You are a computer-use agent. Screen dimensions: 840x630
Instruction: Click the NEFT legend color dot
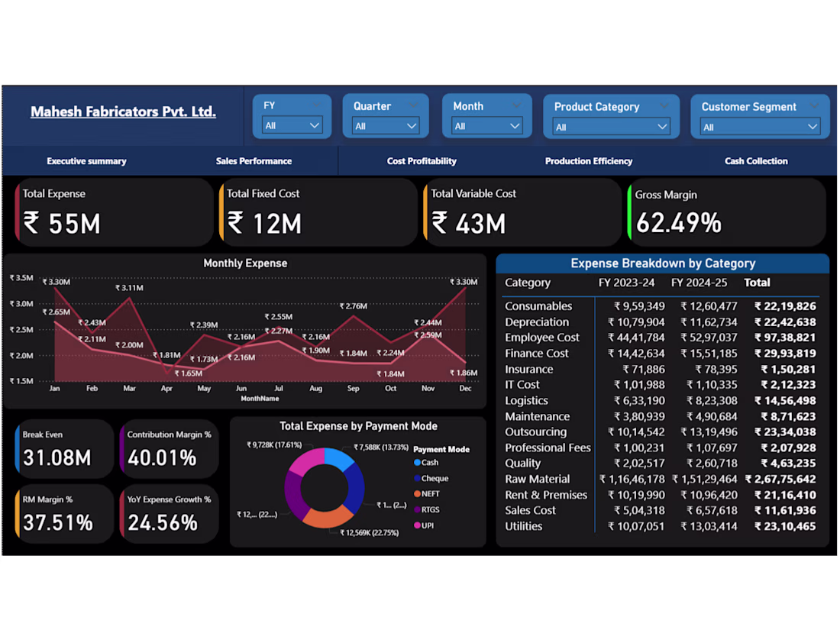417,494
